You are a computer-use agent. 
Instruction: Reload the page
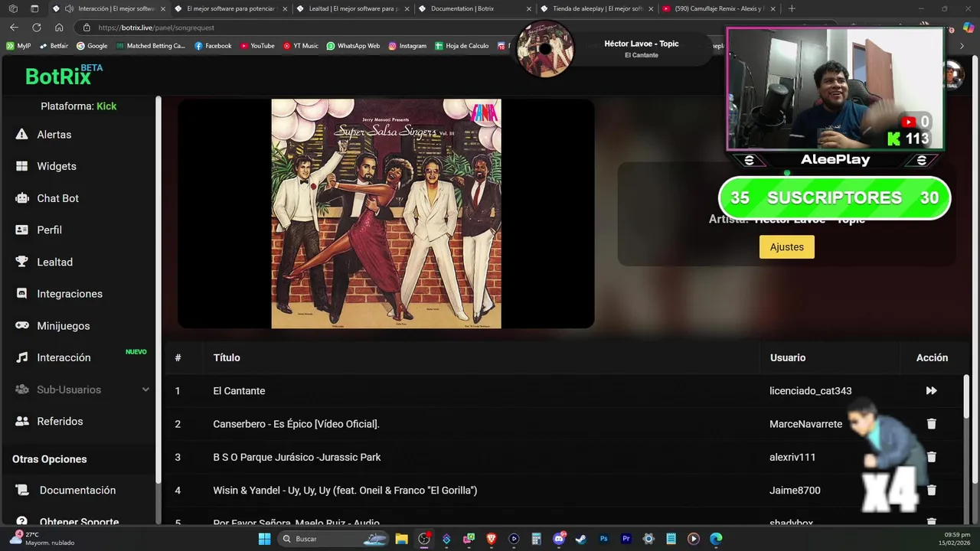[x=36, y=28]
